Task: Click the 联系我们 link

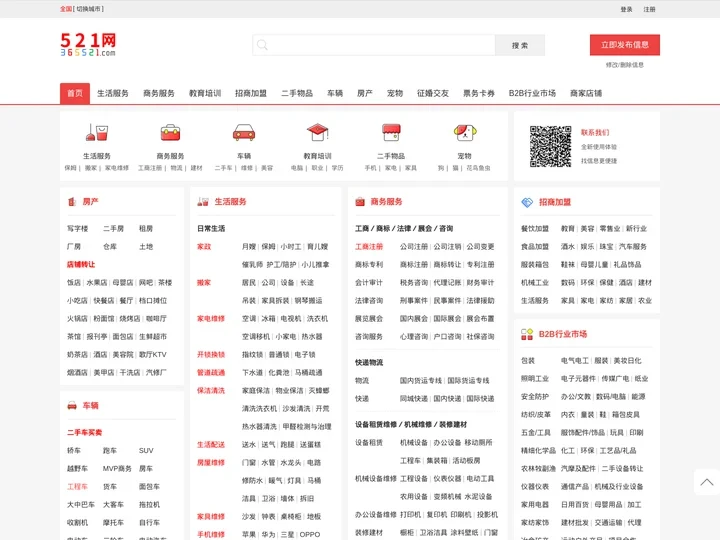Action: pyautogui.click(x=595, y=132)
